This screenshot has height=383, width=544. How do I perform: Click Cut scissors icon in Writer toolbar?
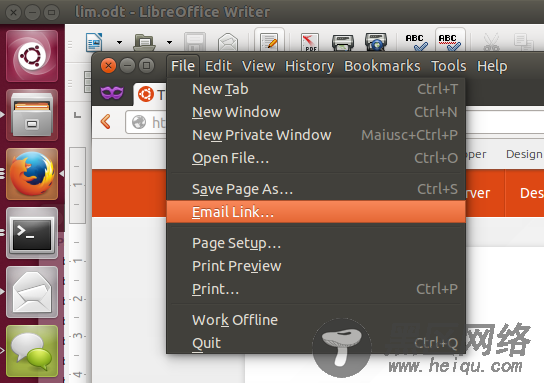[491, 42]
